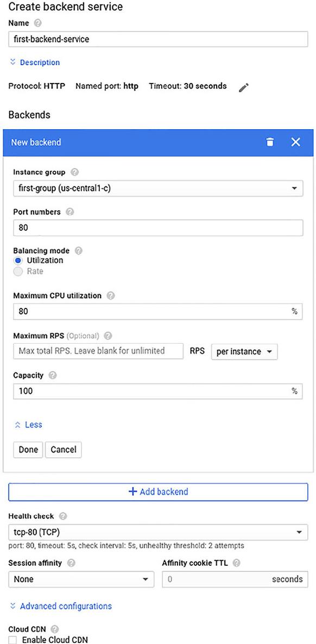
Task: Check the Enable Cloud CDN checkbox
Action: pos(13,640)
